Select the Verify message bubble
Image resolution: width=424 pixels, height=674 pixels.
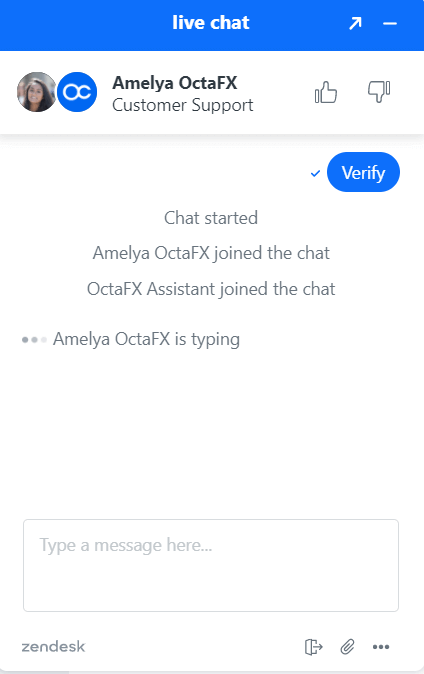(363, 172)
